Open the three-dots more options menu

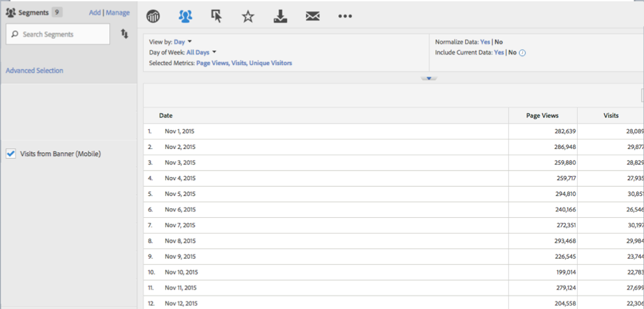click(345, 17)
